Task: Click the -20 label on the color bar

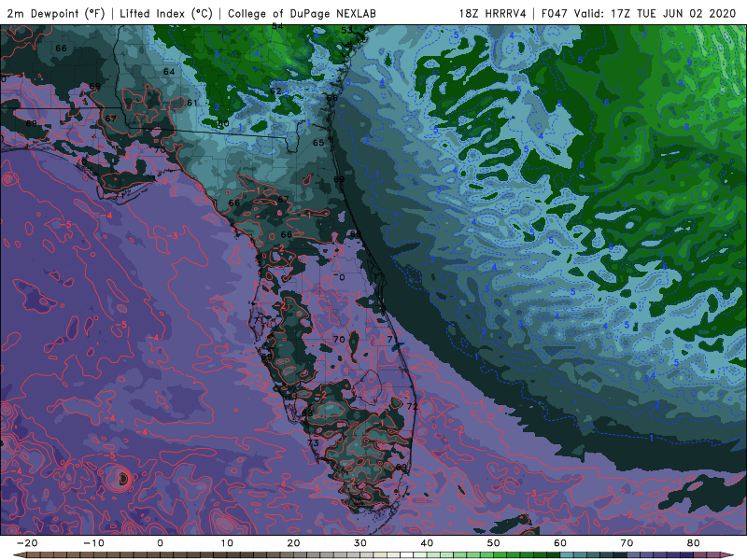Action: coord(27,543)
